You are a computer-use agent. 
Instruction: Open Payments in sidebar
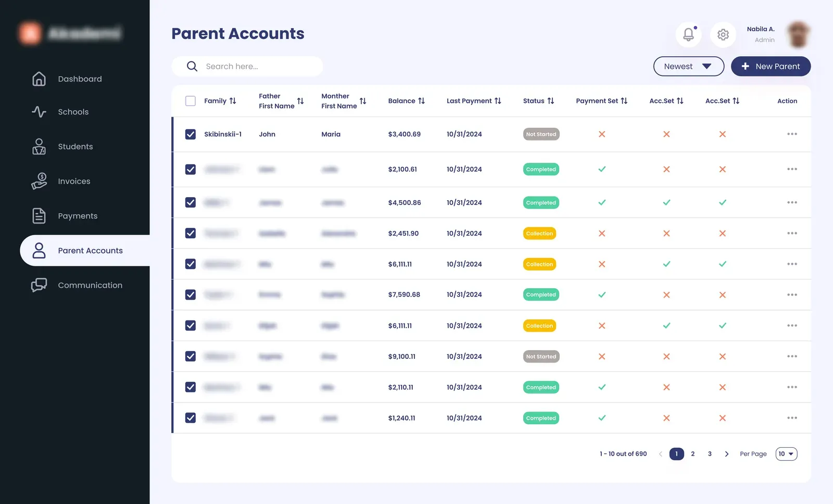tap(78, 216)
